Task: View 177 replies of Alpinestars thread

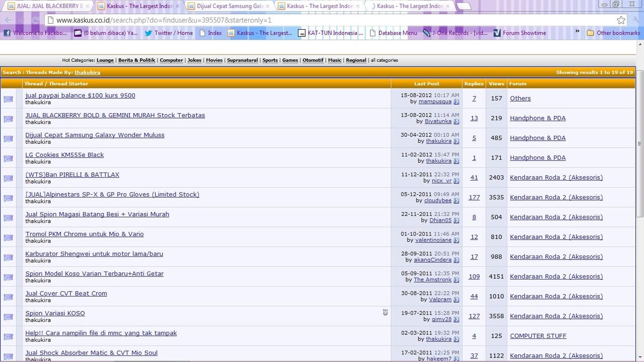Action: point(474,198)
